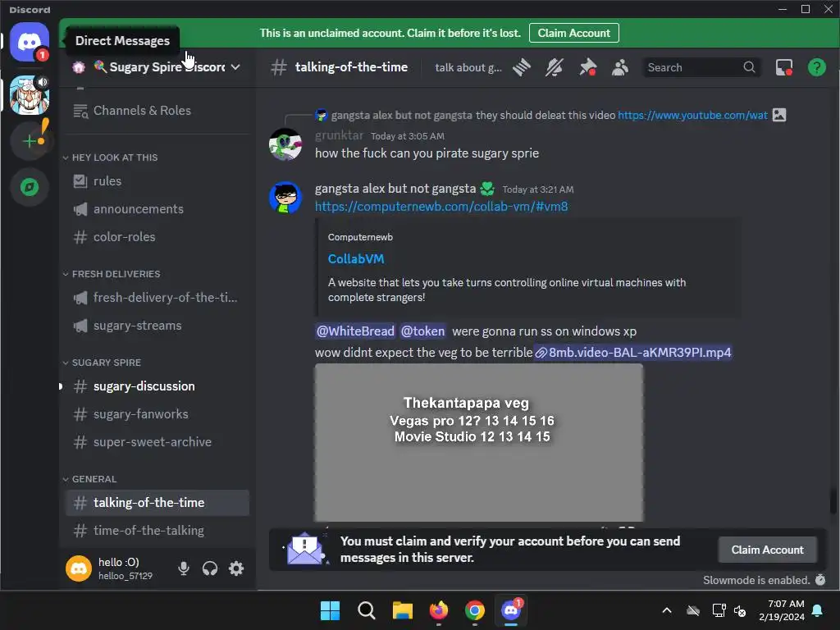
Task: Click the image icon on replied message
Action: [779, 115]
